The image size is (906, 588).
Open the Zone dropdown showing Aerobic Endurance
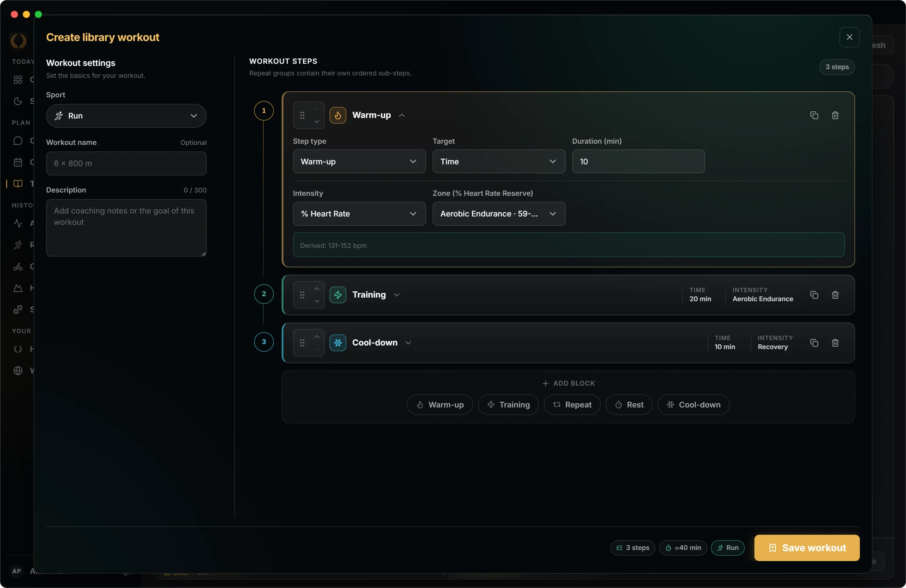[x=499, y=214]
